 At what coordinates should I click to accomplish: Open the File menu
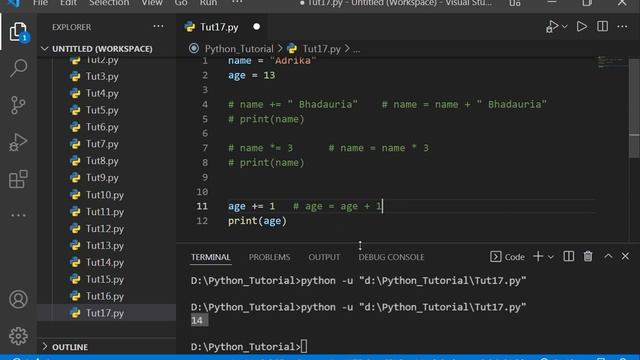click(x=40, y=3)
